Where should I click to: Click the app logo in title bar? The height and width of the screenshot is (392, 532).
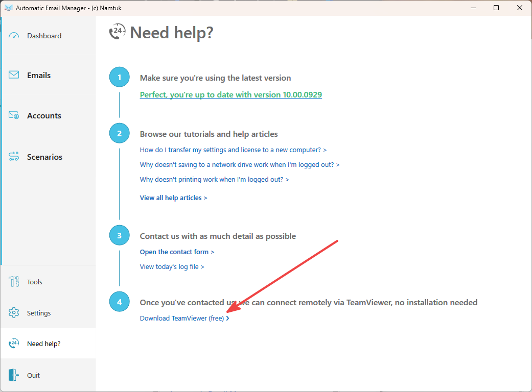[9, 8]
